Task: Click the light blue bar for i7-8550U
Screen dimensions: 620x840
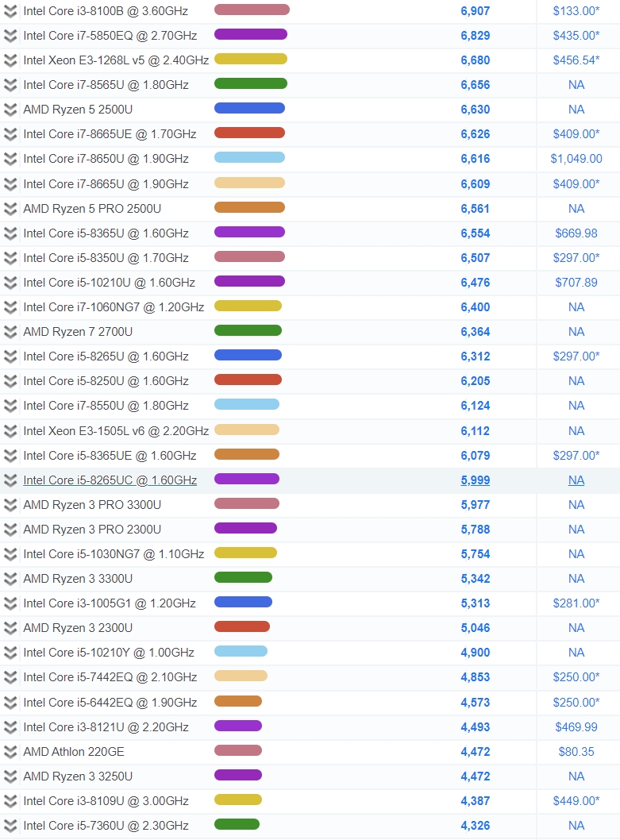Action: click(x=247, y=404)
